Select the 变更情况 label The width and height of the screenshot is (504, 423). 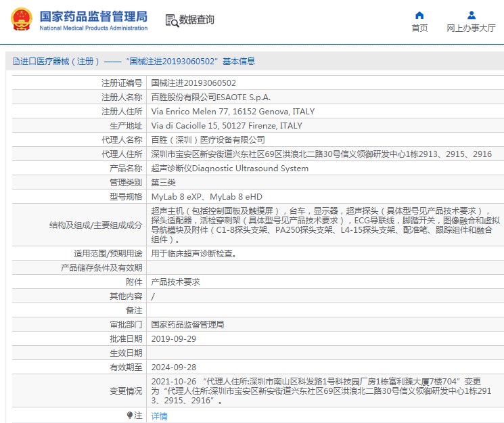tap(126, 391)
